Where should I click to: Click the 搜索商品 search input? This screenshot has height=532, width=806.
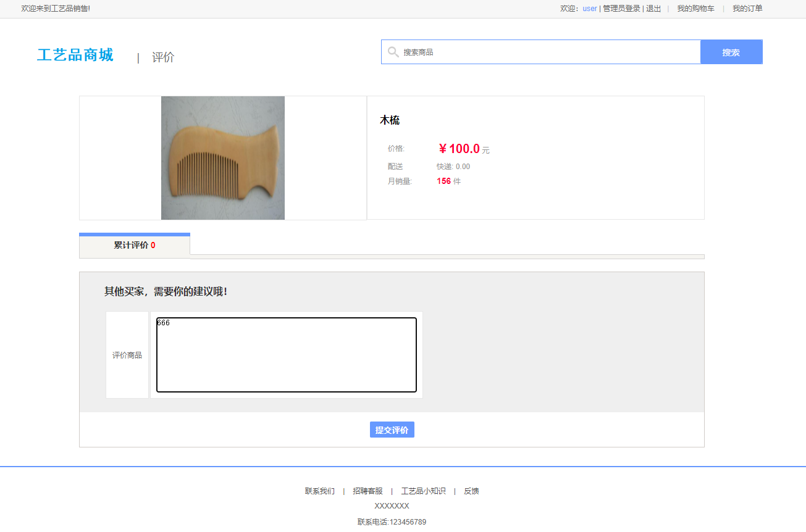pyautogui.click(x=537, y=52)
